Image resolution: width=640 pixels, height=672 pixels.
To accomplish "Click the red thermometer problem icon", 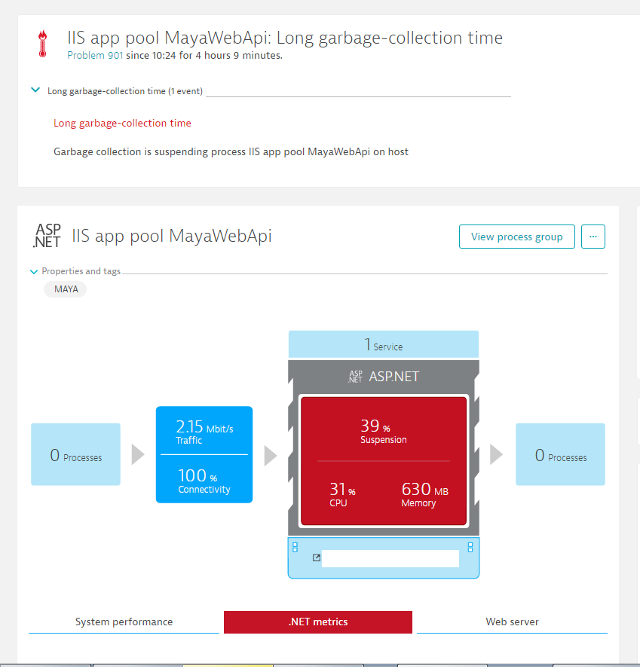I will 43,44.
